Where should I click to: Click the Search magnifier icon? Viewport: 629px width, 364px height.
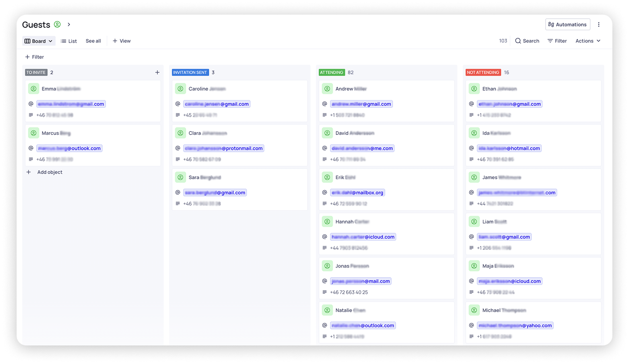tap(518, 41)
